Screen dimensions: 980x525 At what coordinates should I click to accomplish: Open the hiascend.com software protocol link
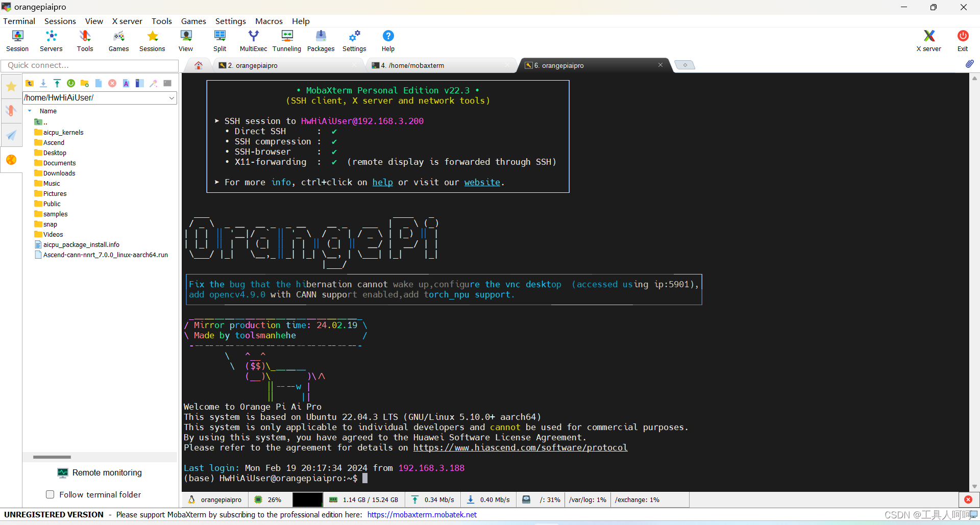[520, 447]
